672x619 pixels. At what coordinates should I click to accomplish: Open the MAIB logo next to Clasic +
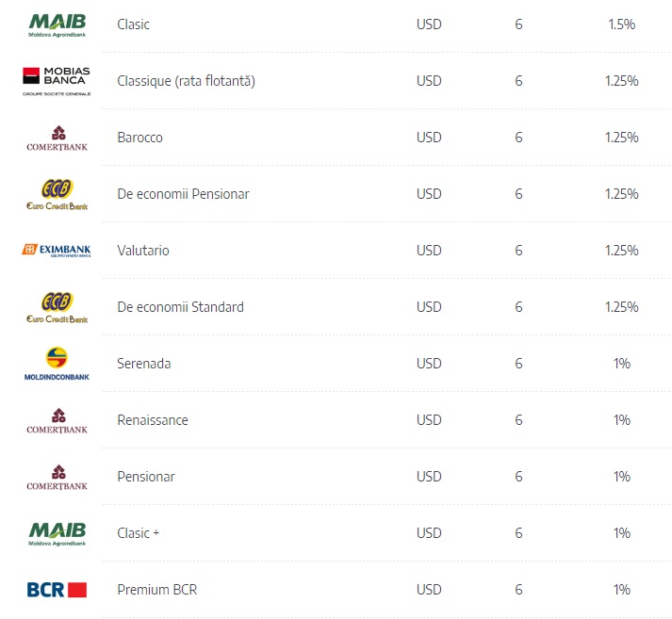[57, 534]
